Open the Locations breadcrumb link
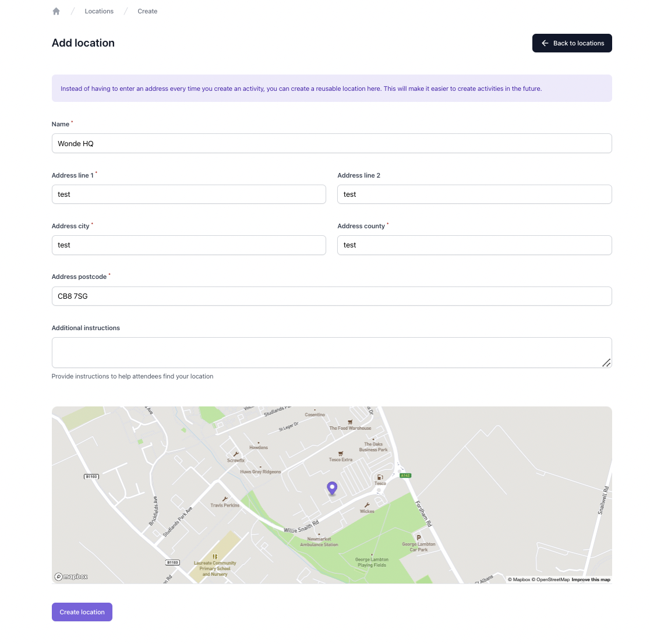This screenshot has height=644, width=650. [99, 11]
